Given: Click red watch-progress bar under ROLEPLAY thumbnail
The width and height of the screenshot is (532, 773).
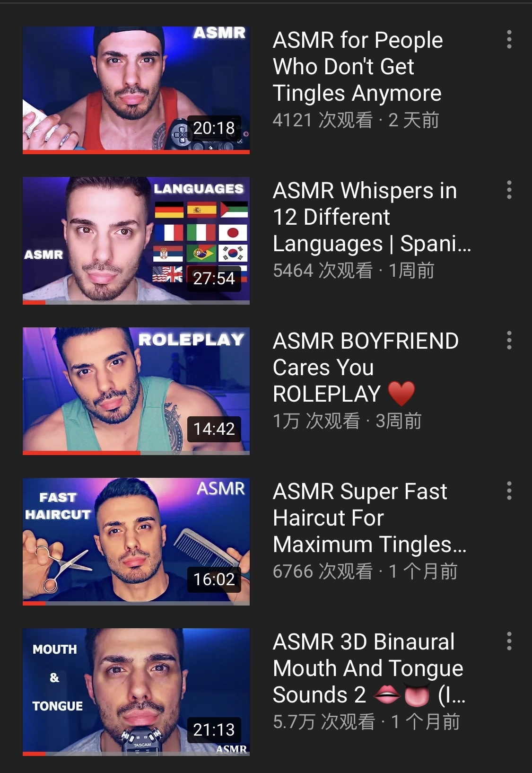Looking at the screenshot, I should [x=81, y=453].
